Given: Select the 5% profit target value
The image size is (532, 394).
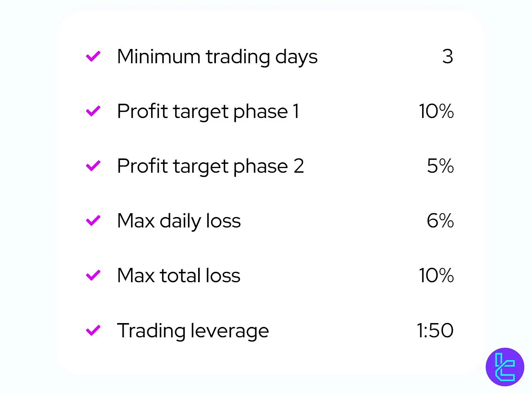Looking at the screenshot, I should 440,166.
